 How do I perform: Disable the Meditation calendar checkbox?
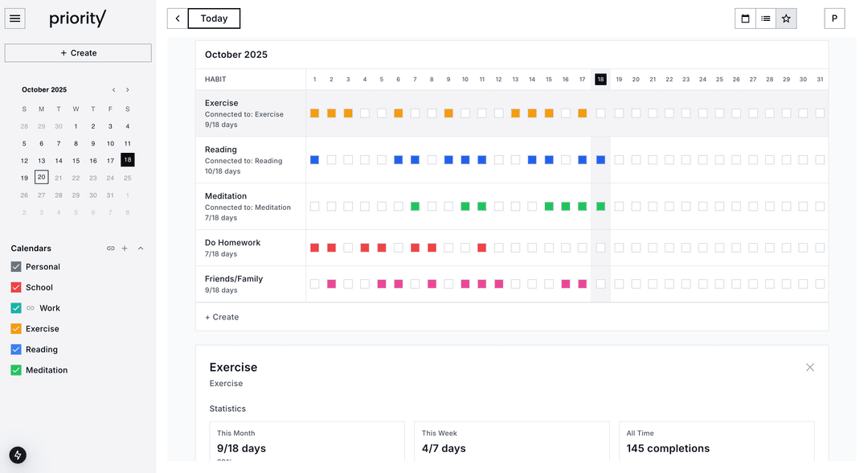tap(16, 370)
